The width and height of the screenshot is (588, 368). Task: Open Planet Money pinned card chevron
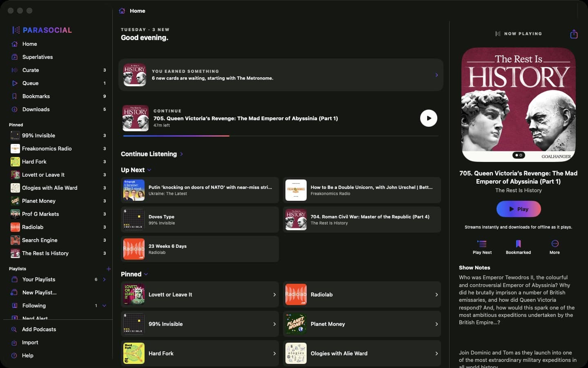click(437, 324)
